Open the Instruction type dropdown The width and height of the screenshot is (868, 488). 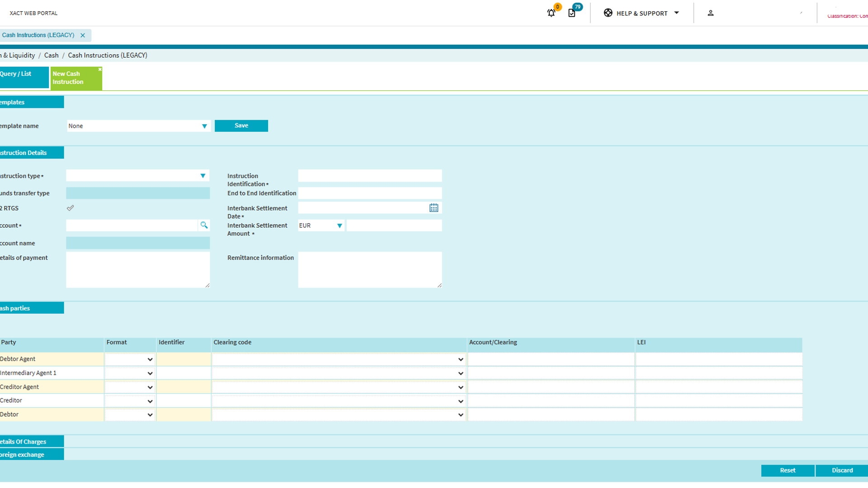203,176
